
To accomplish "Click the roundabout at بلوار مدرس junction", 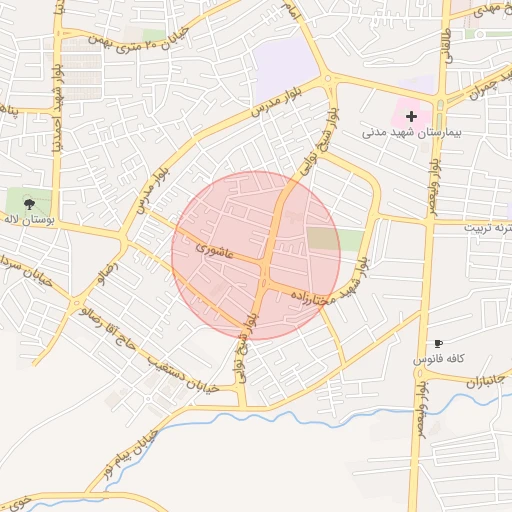I will pyautogui.click(x=328, y=79).
